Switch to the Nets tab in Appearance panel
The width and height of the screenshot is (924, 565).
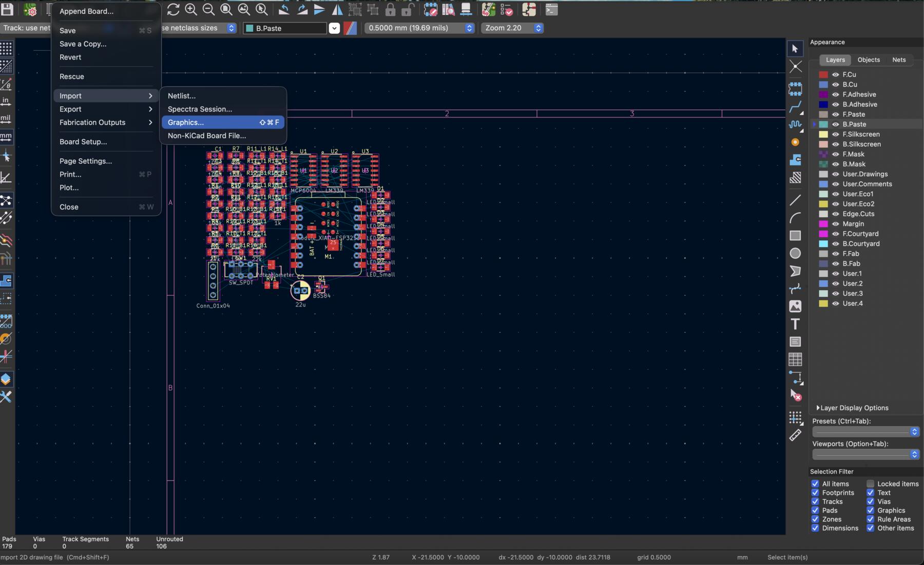(x=899, y=60)
